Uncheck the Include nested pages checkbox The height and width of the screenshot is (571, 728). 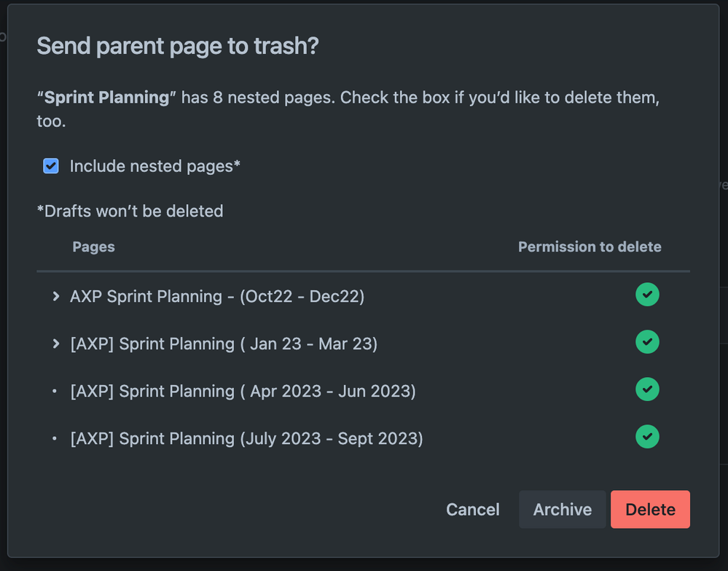(x=51, y=166)
